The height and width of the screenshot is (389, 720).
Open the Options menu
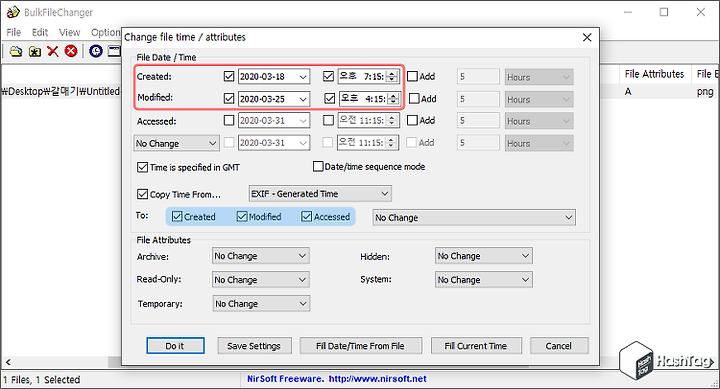(x=106, y=32)
